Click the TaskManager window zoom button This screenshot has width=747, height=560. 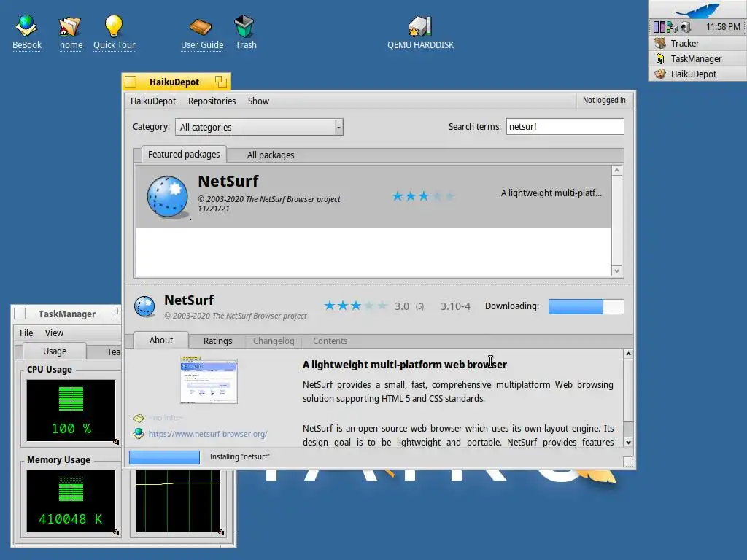pyautogui.click(x=116, y=313)
